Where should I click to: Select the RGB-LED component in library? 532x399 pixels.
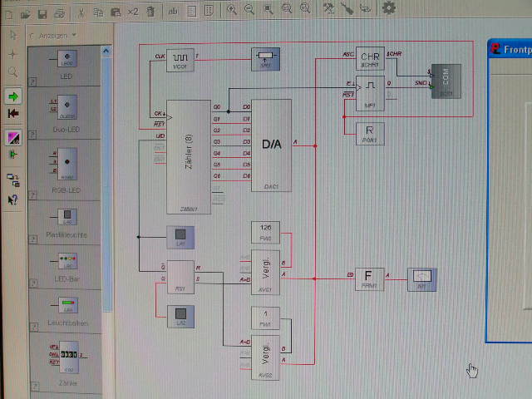coord(66,165)
